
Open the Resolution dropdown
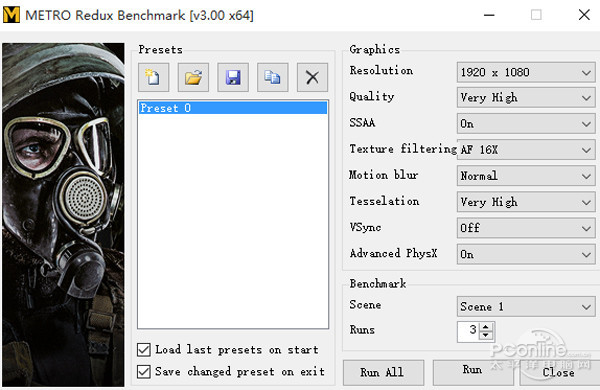click(x=526, y=72)
